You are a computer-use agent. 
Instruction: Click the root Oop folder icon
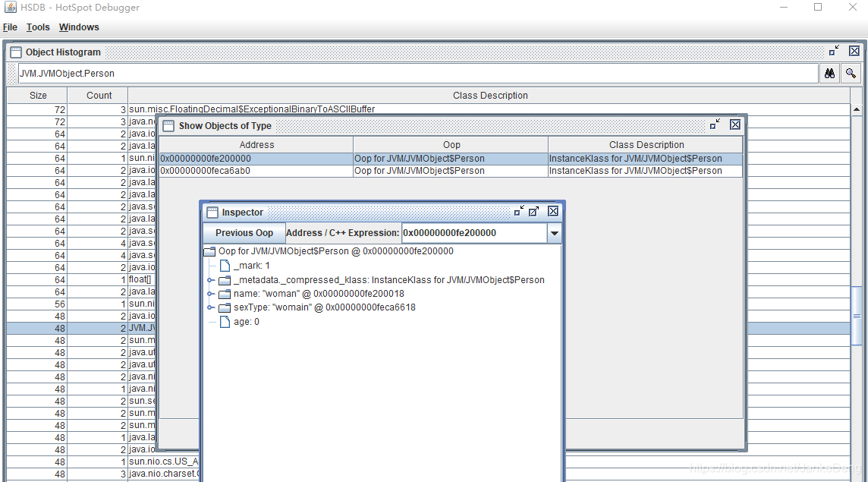tap(210, 251)
